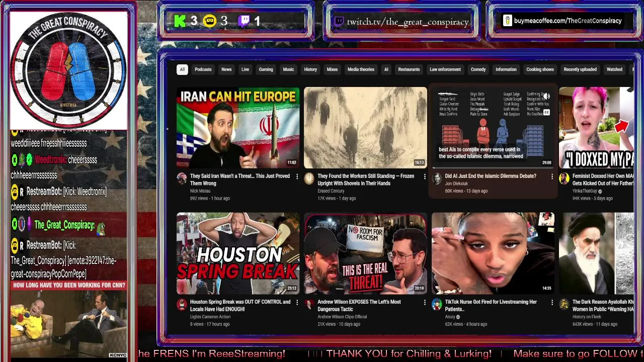The width and height of the screenshot is (644, 362).
Task: Open the TikTok nurse video thumbnail
Action: (x=493, y=253)
